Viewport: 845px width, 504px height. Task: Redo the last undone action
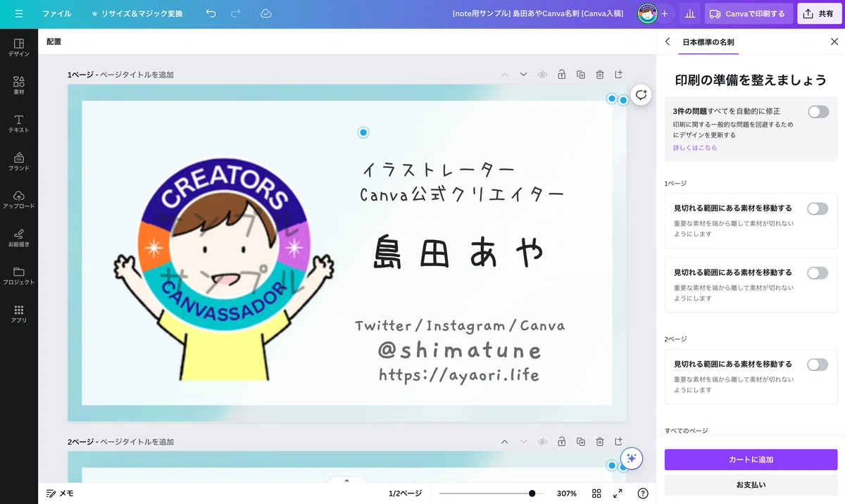pos(236,13)
